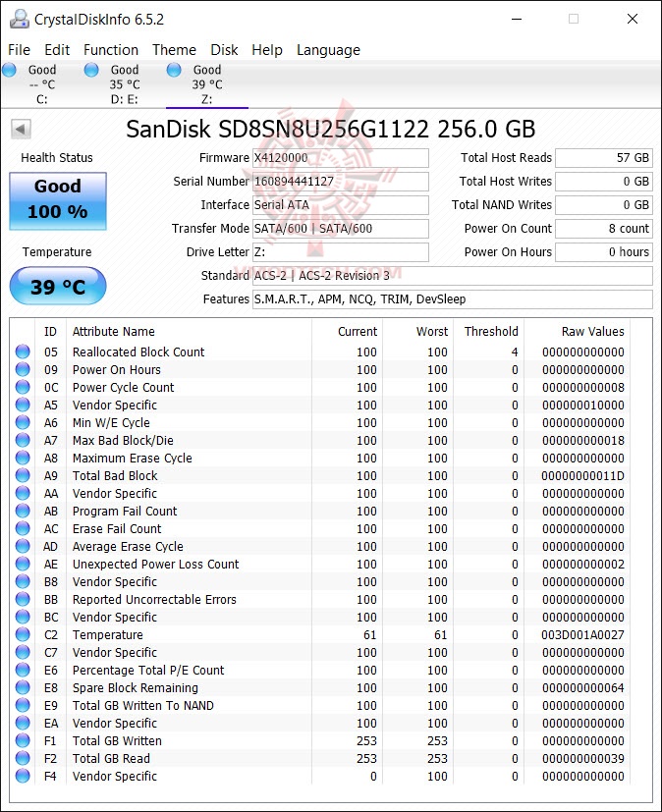
Task: Click status orb for Erase Fail Count
Action: [x=23, y=528]
